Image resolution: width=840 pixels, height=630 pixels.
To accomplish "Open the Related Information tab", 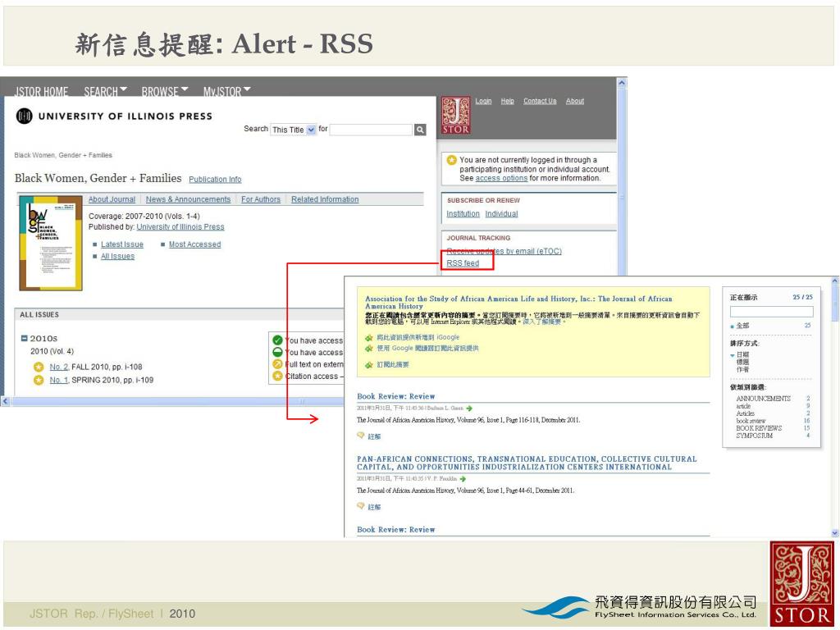I will pos(325,199).
